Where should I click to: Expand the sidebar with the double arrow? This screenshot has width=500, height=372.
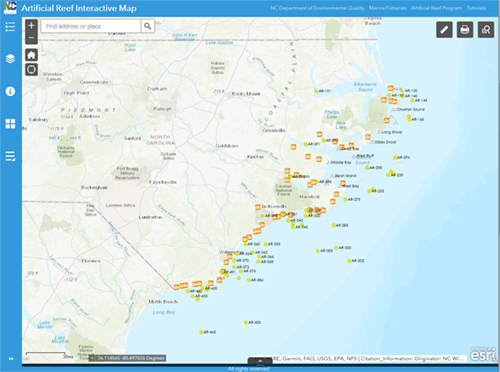pos(11,359)
